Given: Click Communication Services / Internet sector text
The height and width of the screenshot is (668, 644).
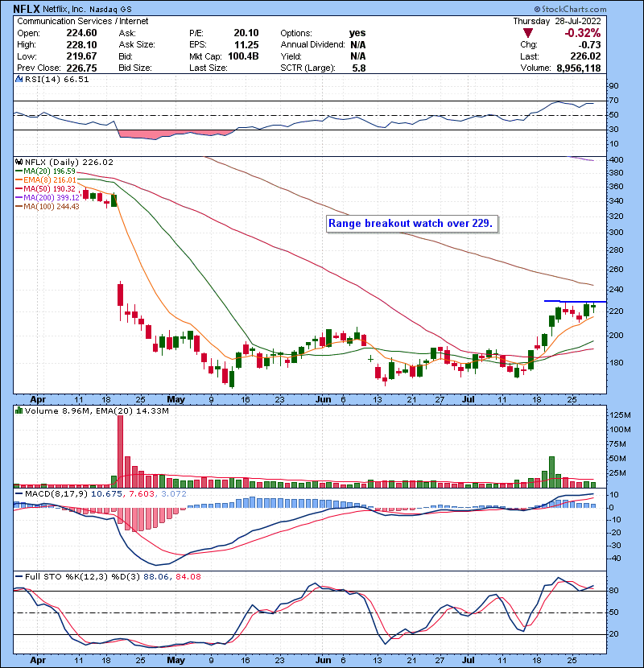Looking at the screenshot, I should coord(83,21).
